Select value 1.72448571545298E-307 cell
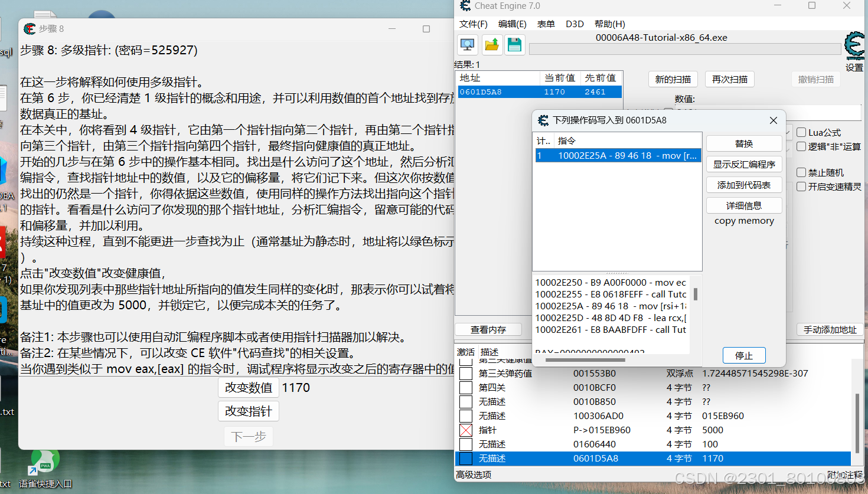Screen dimensions: 868x494 [x=755, y=374]
